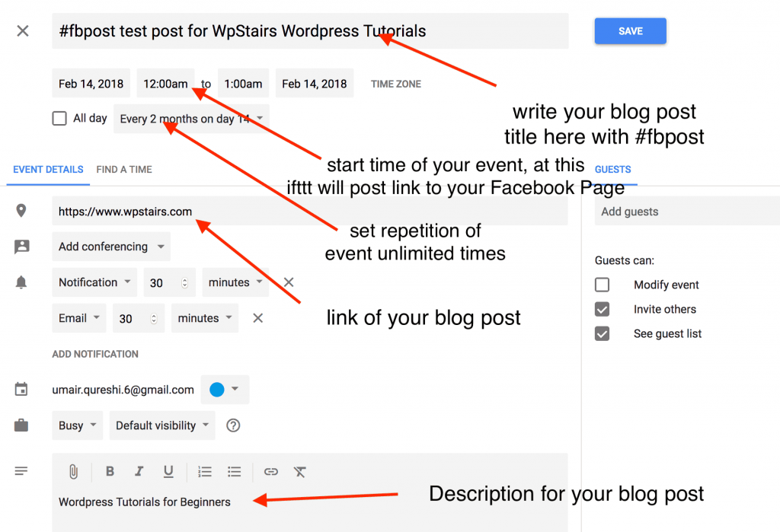Screen dimensions: 780x532
Task: Click the notification bell icon
Action: tap(21, 282)
